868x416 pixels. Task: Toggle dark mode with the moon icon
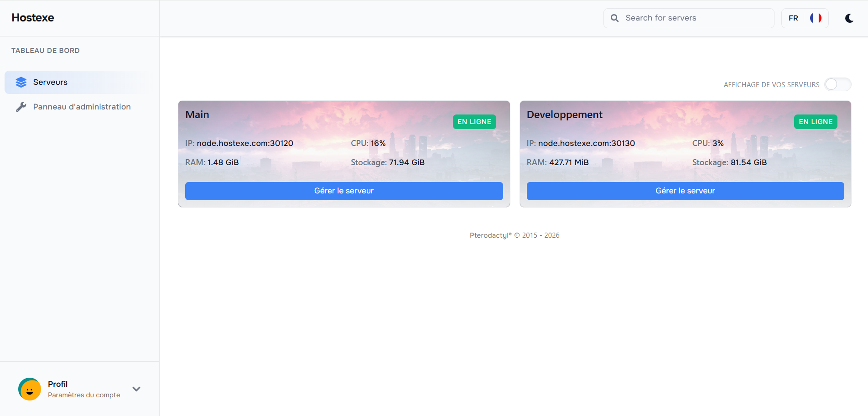(849, 18)
